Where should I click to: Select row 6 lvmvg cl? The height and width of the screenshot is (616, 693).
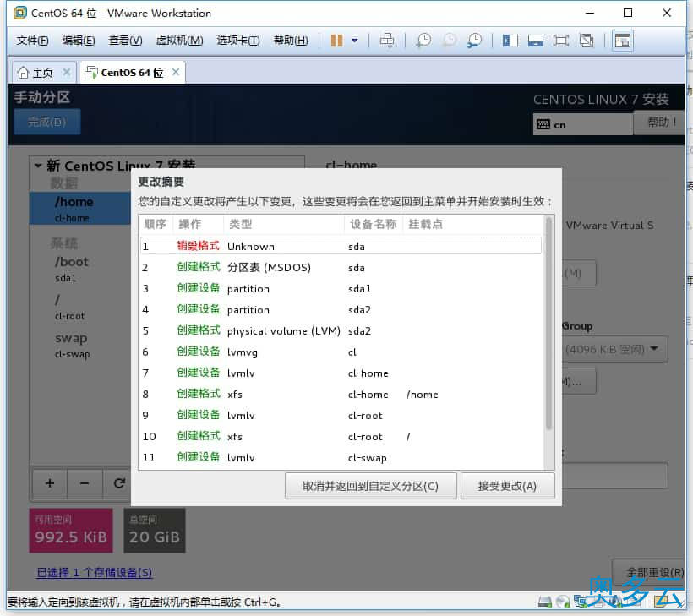click(341, 352)
